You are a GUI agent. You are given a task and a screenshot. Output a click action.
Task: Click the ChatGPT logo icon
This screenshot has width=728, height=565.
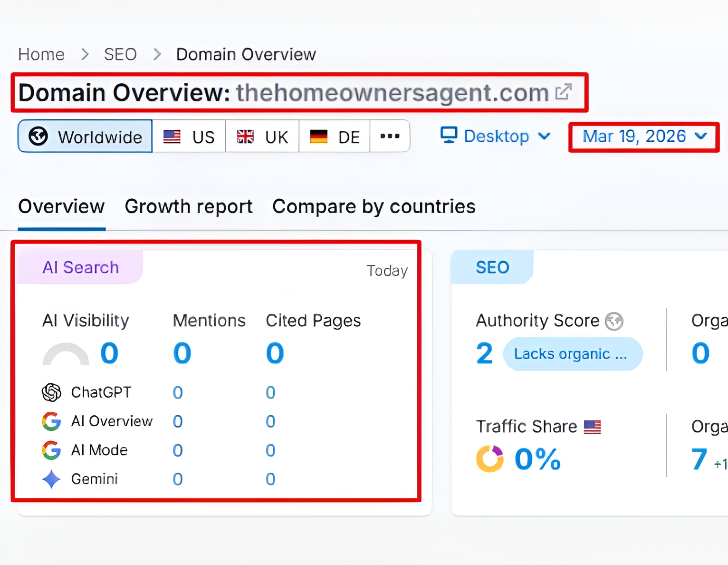pyautogui.click(x=51, y=392)
